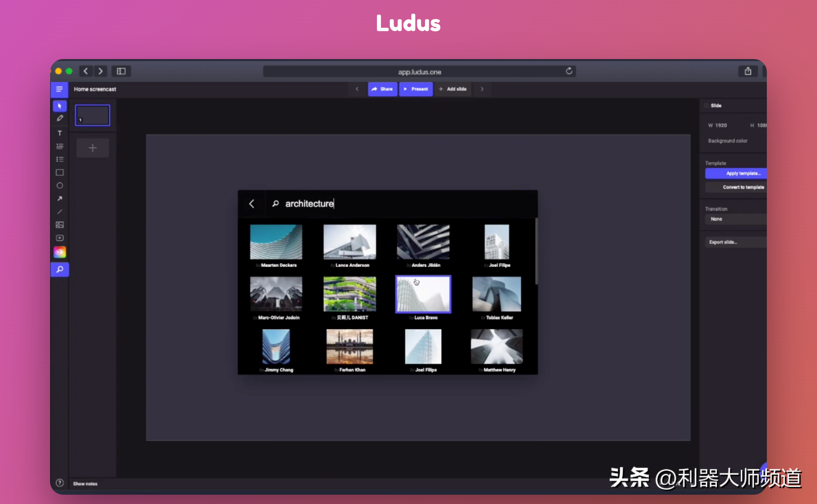Click the browser address bar

419,72
